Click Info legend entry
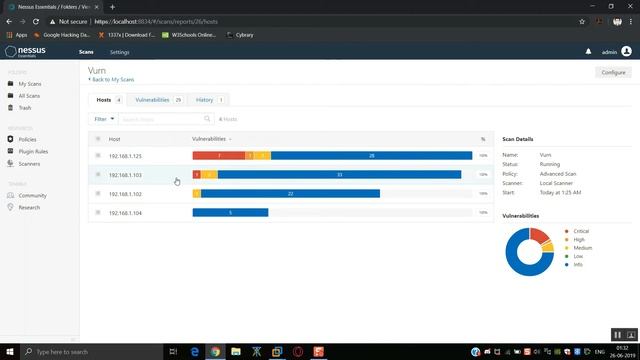640x360 pixels. pos(574,264)
